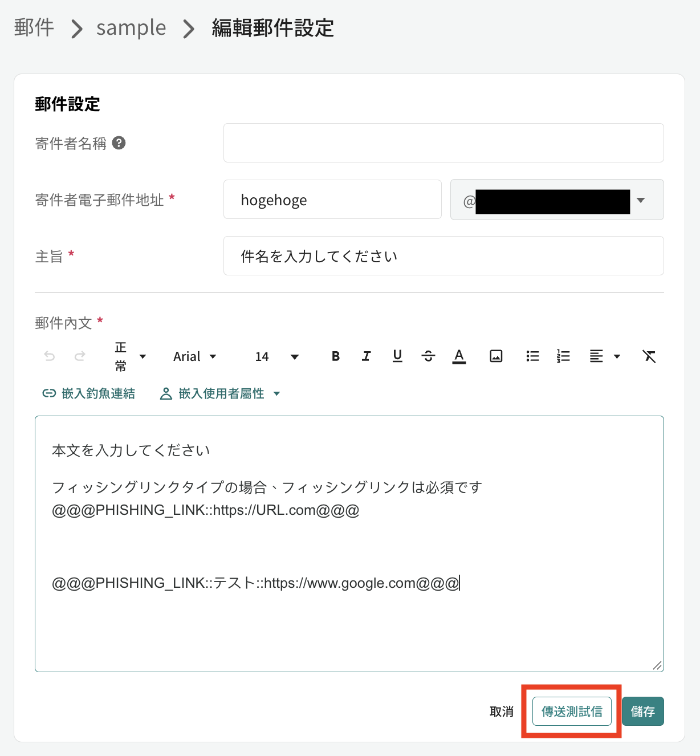Apply numbered list formatting
The width and height of the screenshot is (700, 756).
point(563,356)
